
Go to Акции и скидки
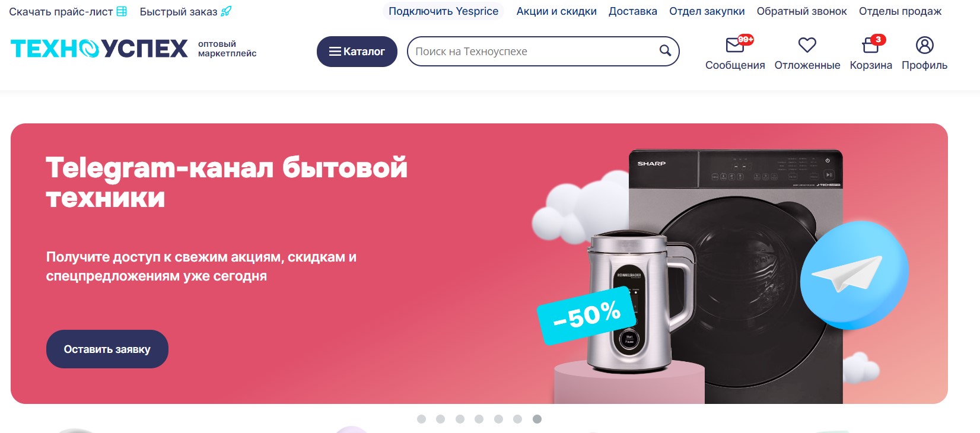pos(556,11)
